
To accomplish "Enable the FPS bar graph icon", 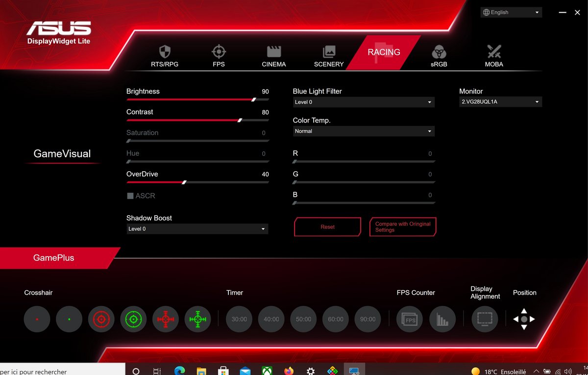I will pyautogui.click(x=442, y=319).
